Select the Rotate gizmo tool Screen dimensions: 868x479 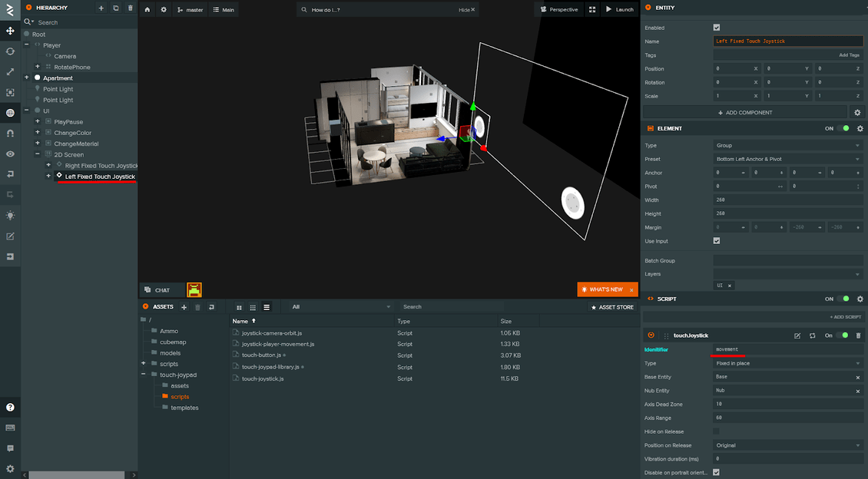pyautogui.click(x=10, y=51)
